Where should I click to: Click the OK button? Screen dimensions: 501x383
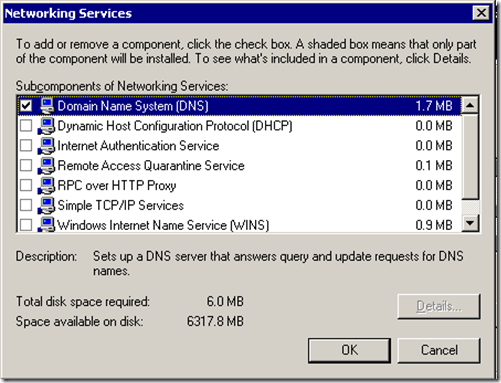(349, 350)
